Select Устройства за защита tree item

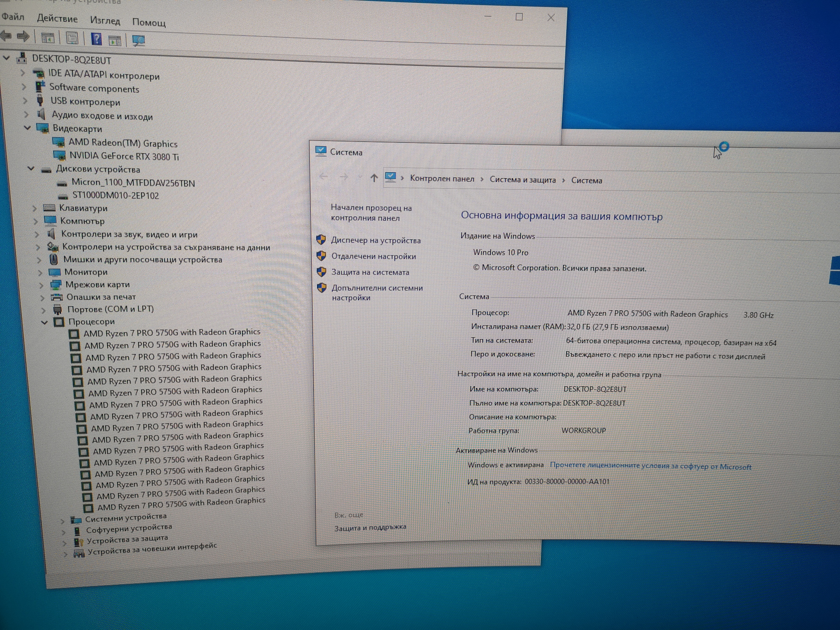(x=127, y=539)
